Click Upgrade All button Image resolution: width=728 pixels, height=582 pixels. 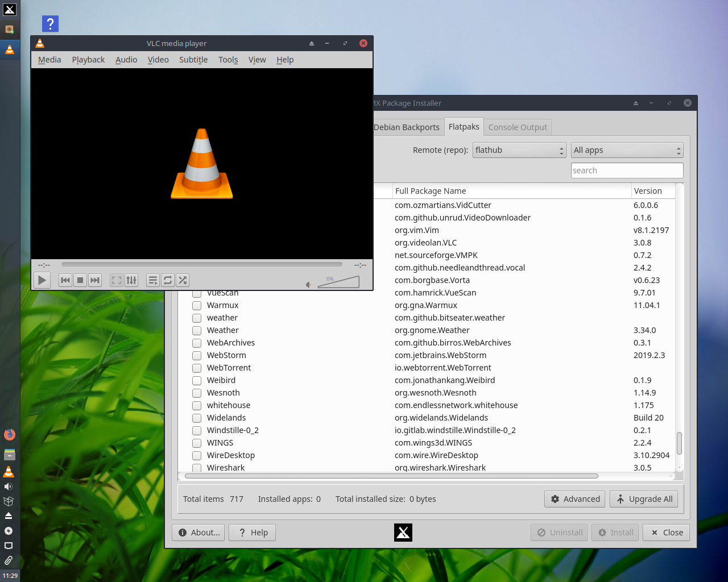644,499
